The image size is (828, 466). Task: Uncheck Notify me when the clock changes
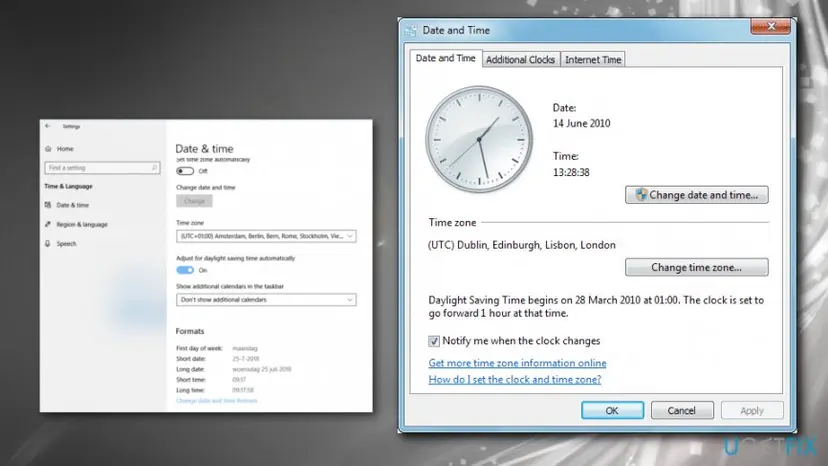point(434,341)
